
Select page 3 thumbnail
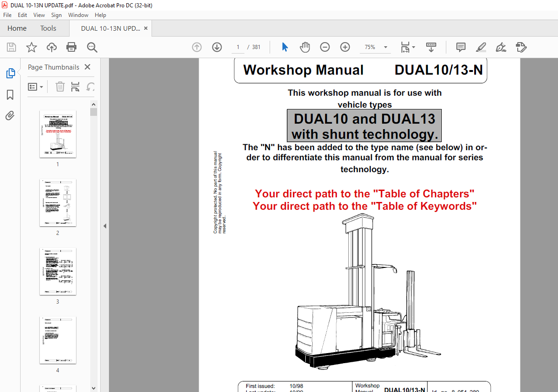(x=58, y=272)
